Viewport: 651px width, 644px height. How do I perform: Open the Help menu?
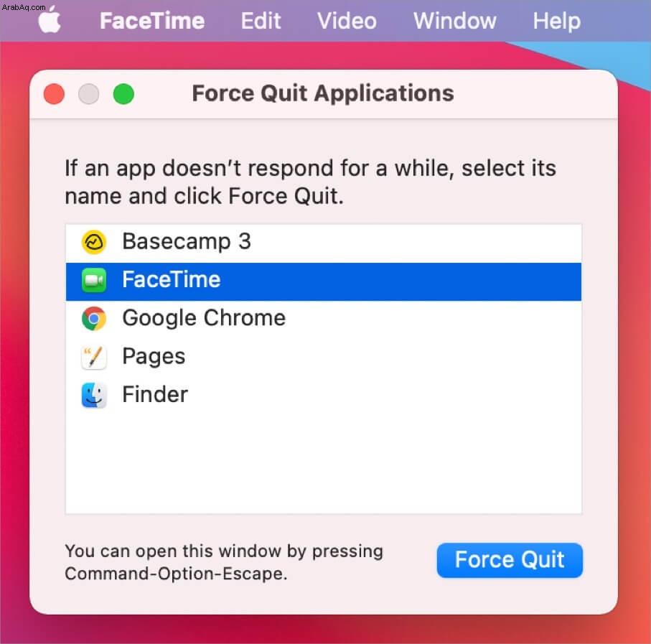point(556,21)
